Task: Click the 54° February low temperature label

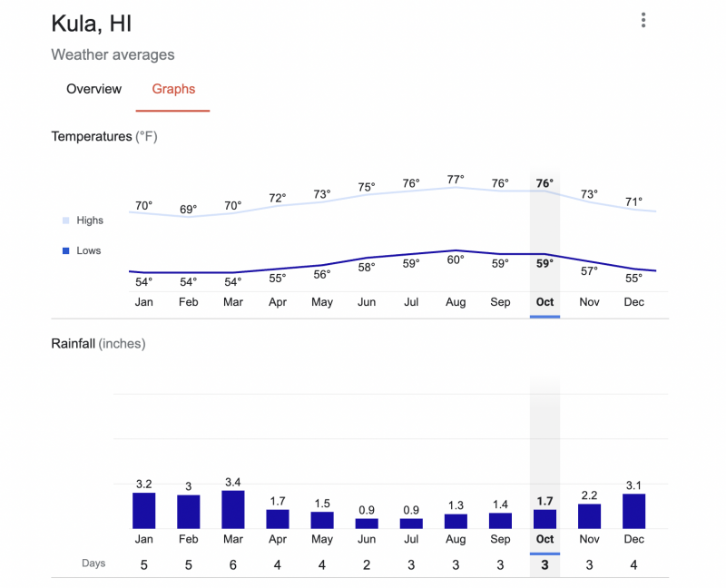Action: coord(189,282)
